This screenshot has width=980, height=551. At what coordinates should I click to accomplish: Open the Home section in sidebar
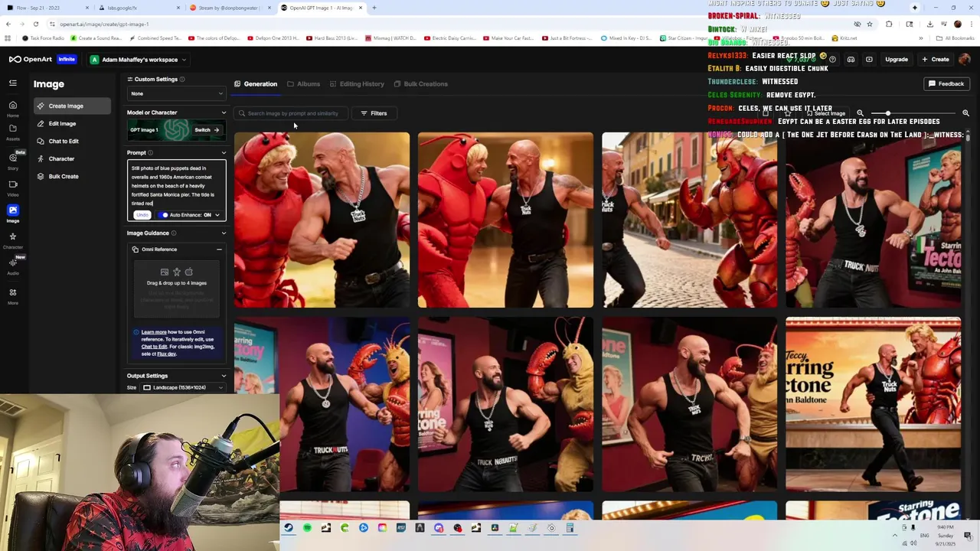pyautogui.click(x=12, y=109)
